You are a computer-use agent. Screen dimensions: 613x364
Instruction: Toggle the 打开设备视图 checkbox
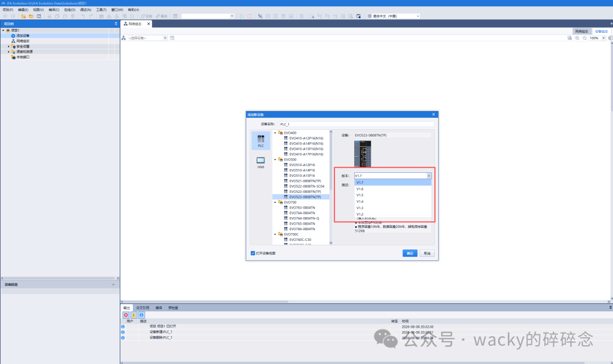[253, 253]
